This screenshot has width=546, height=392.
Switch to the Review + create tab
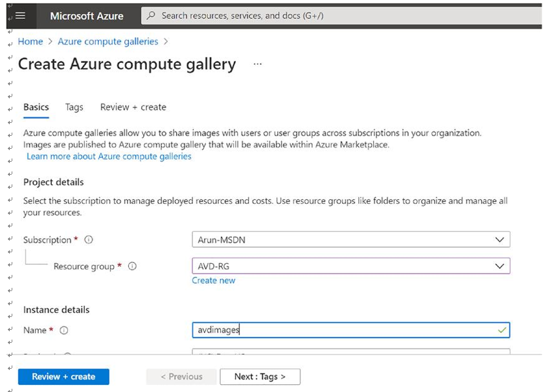133,107
